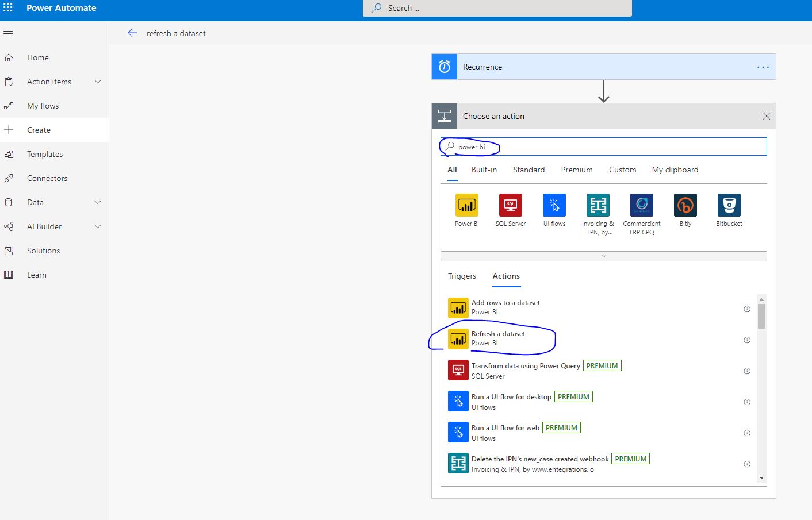Switch to the My clipboard tab
Viewport: 812px width, 520px height.
675,170
